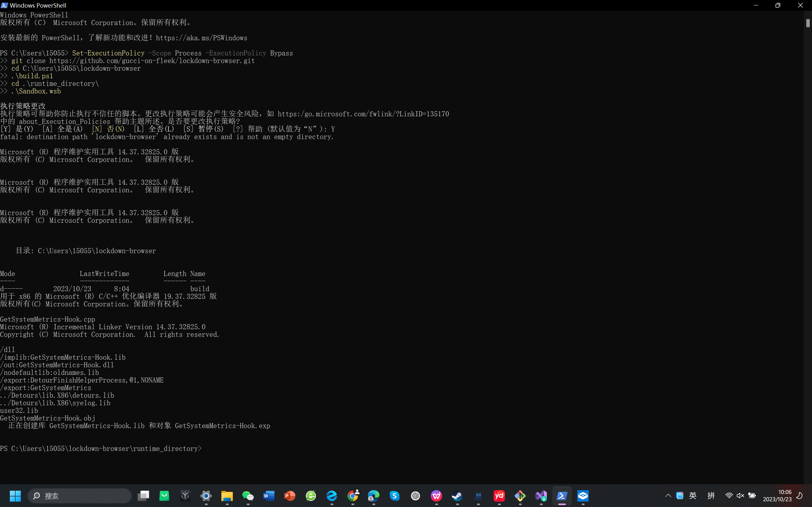Open PowerPoint

coord(289,496)
